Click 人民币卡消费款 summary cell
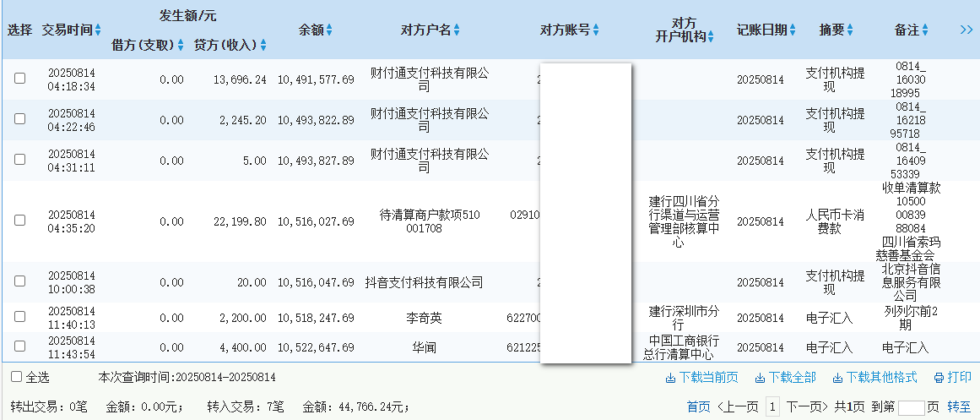The image size is (980, 420). (835, 221)
